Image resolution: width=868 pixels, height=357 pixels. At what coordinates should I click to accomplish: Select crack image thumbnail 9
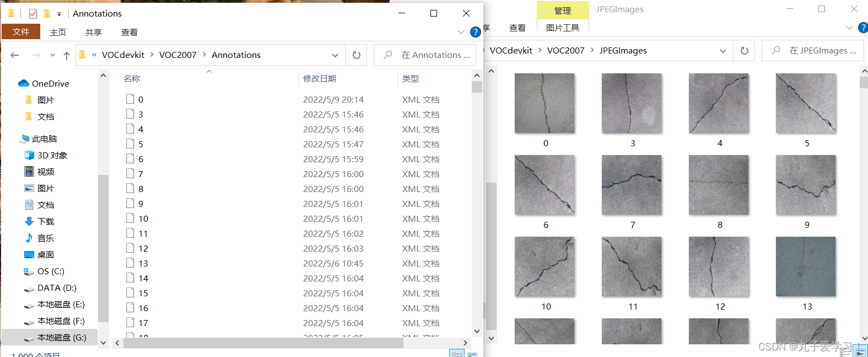pyautogui.click(x=806, y=185)
